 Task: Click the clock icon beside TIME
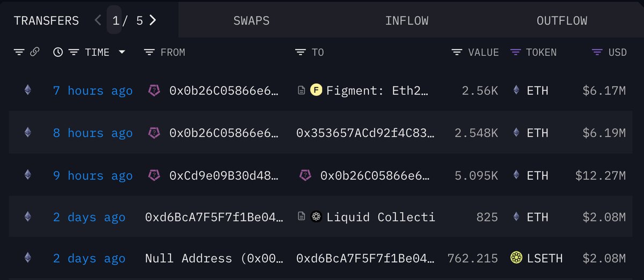coord(58,52)
